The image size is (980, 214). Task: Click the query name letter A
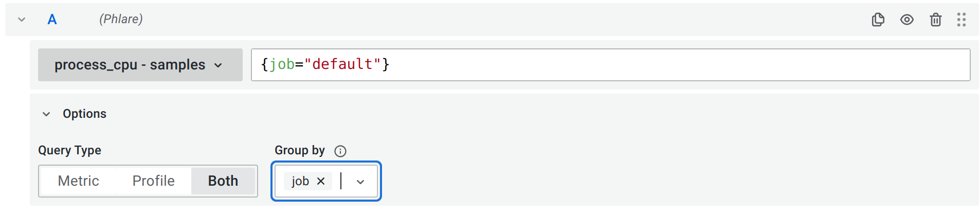tap(52, 20)
